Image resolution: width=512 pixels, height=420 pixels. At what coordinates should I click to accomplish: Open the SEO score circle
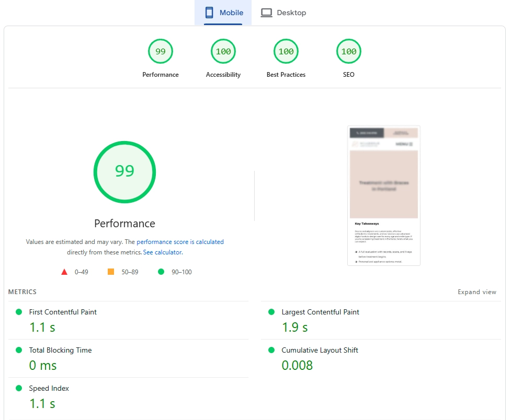point(348,51)
